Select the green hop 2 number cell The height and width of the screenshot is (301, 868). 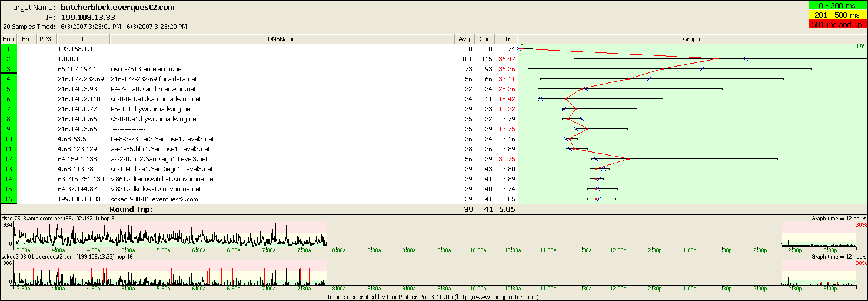(x=8, y=59)
